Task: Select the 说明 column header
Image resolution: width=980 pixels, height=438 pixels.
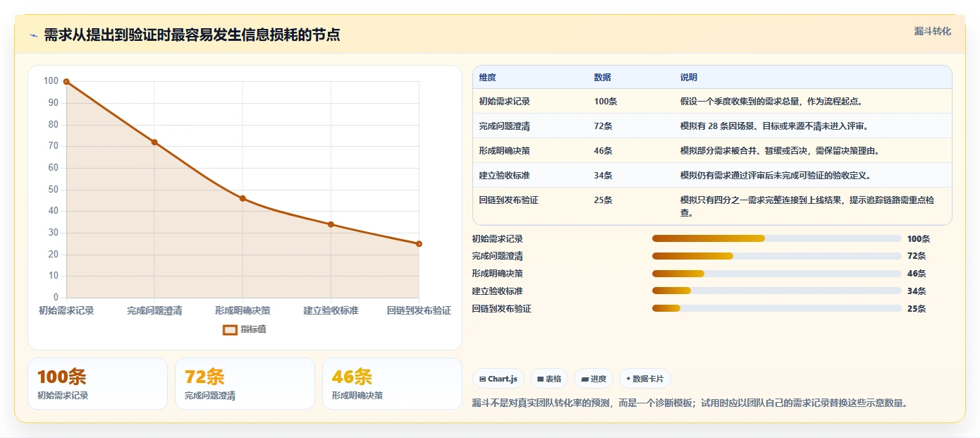Action: [689, 78]
